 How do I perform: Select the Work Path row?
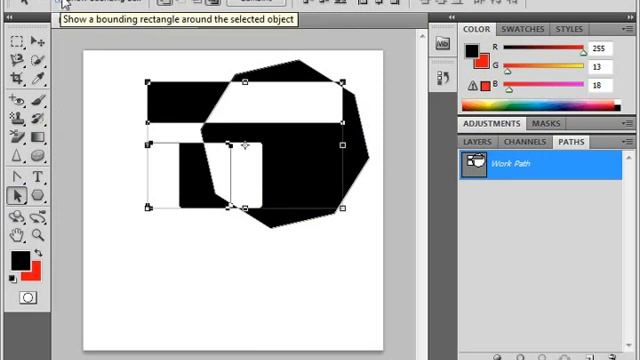(x=540, y=164)
